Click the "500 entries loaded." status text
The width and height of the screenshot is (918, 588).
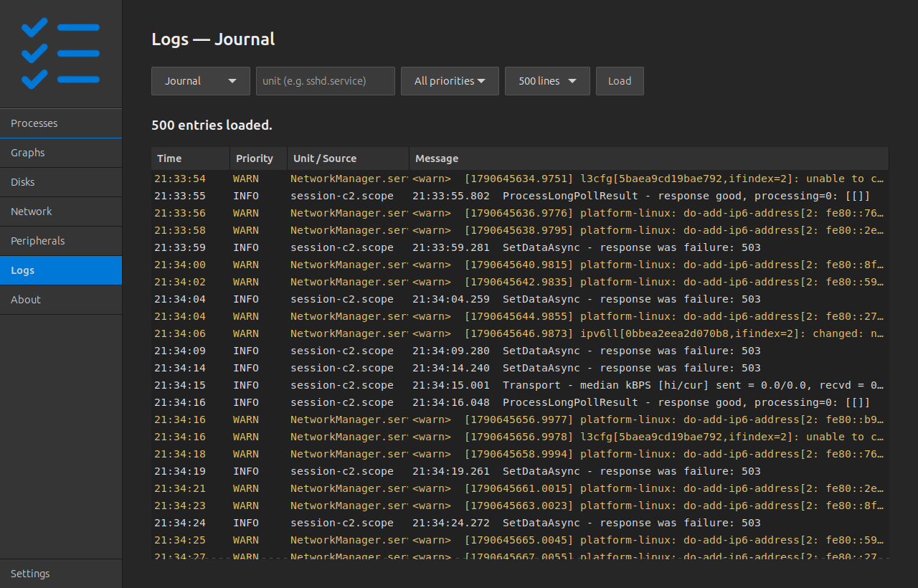pos(212,125)
